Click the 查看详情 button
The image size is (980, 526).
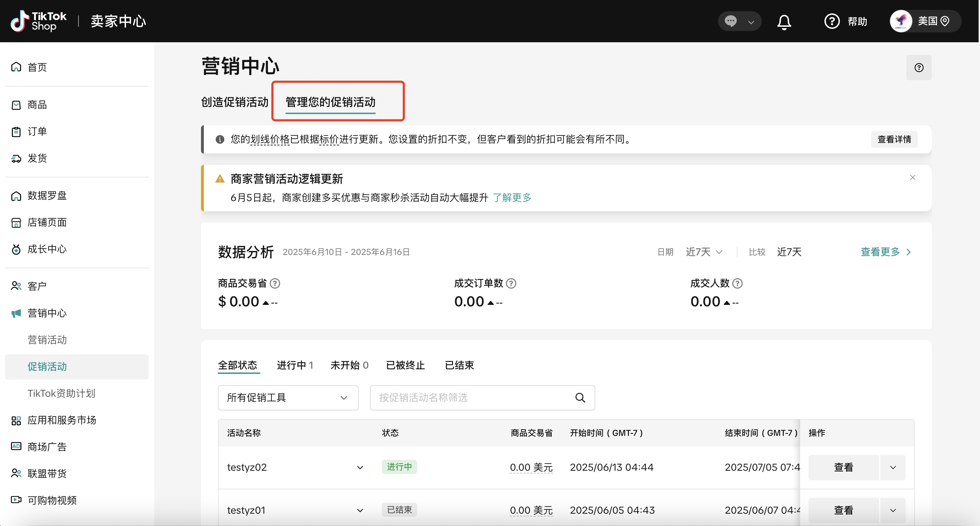click(894, 139)
